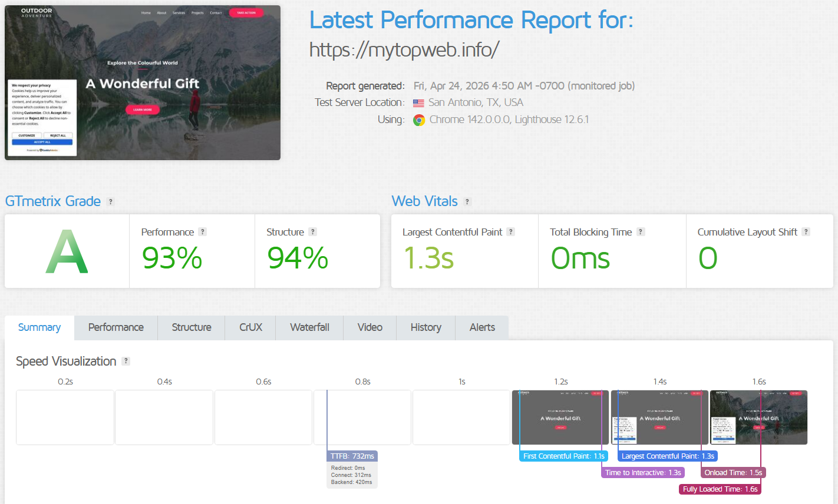The height and width of the screenshot is (504, 838).
Task: Open Cumulative Layout Shift help icon
Action: point(806,232)
